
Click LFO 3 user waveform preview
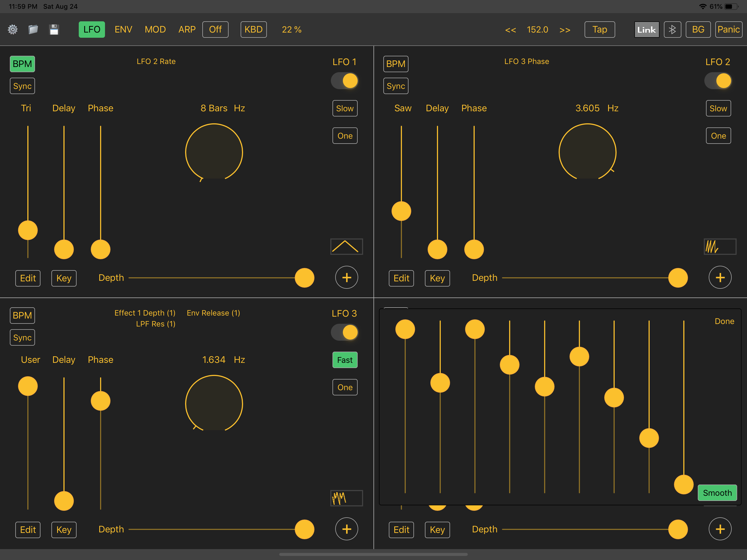[346, 498]
